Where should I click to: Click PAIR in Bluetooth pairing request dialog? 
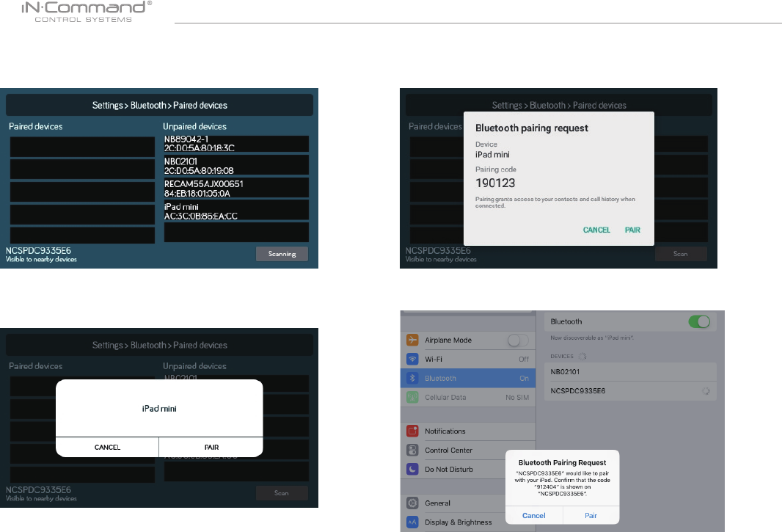tap(632, 230)
